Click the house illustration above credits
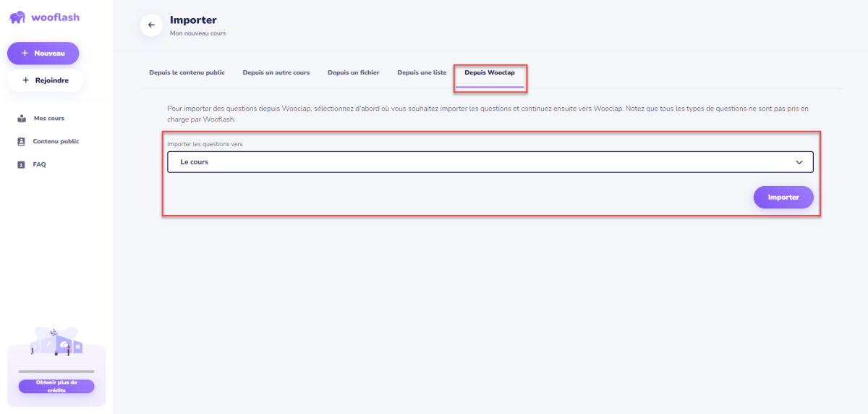Screen dimensions: 868x414 tap(56, 342)
